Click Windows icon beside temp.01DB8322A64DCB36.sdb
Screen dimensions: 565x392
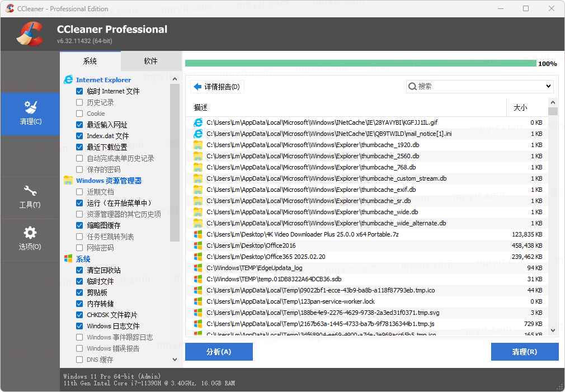tap(198, 279)
